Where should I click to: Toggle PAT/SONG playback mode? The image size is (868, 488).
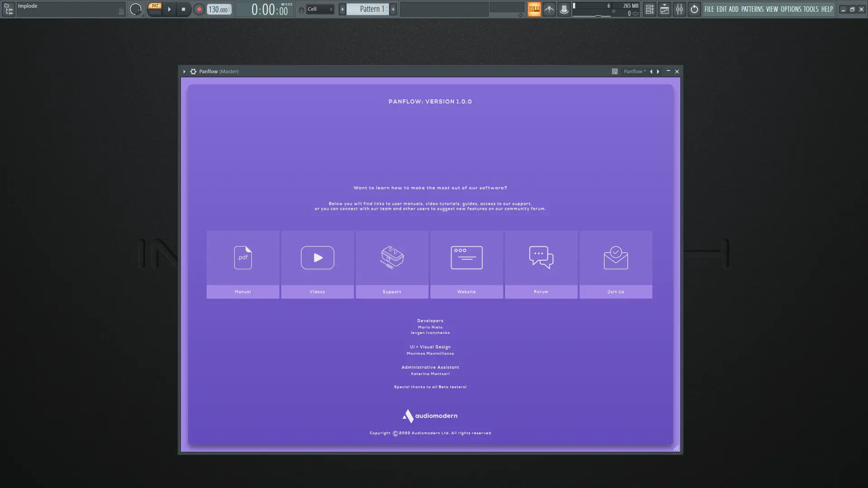click(x=155, y=9)
